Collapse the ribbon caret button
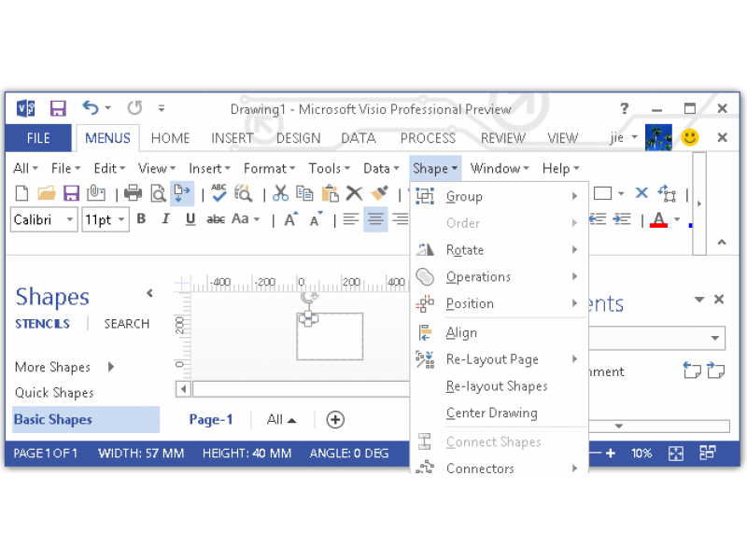This screenshot has width=747, height=560. pyautogui.click(x=722, y=243)
